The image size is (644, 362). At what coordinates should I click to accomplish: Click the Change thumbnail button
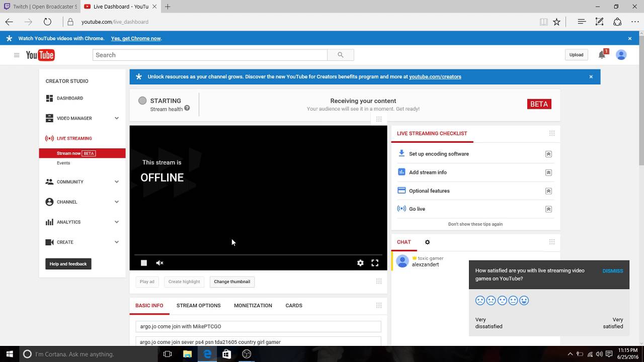(x=232, y=282)
